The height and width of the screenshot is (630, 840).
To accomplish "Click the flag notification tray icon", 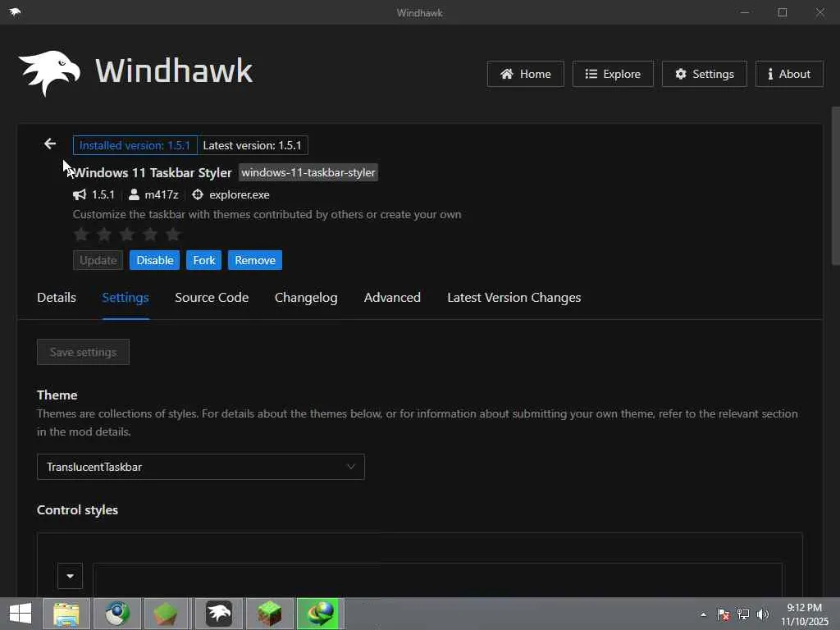I will (724, 614).
